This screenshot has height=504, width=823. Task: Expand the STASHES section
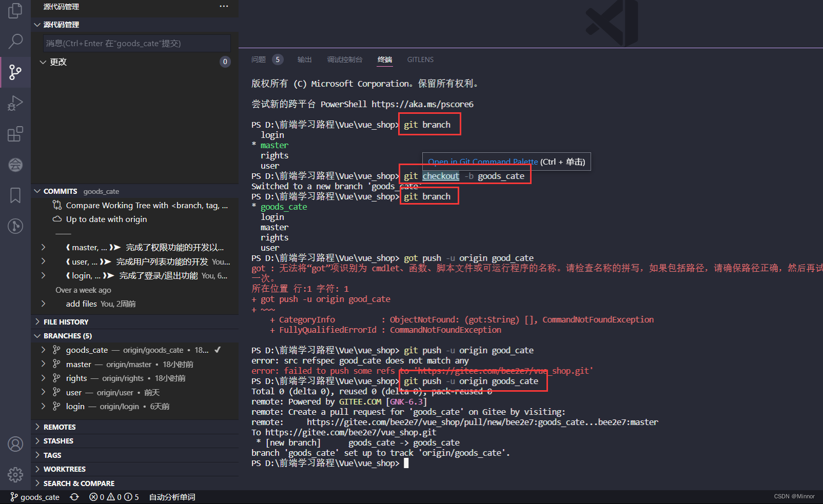37,441
